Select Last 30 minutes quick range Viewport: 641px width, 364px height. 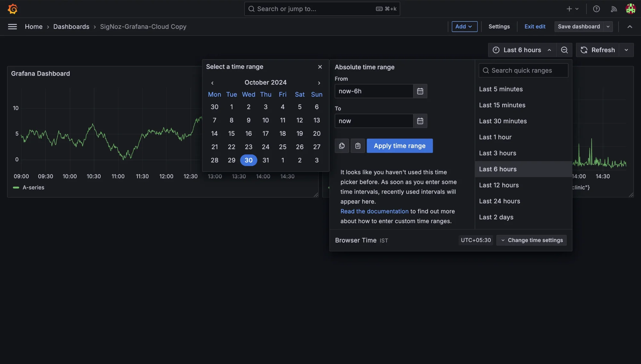[x=523, y=121]
